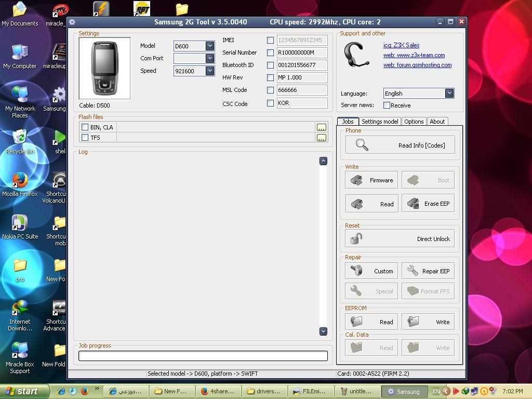Viewport: 532px width, 399px height.
Task: Click the Custom repair button
Action: (x=371, y=271)
